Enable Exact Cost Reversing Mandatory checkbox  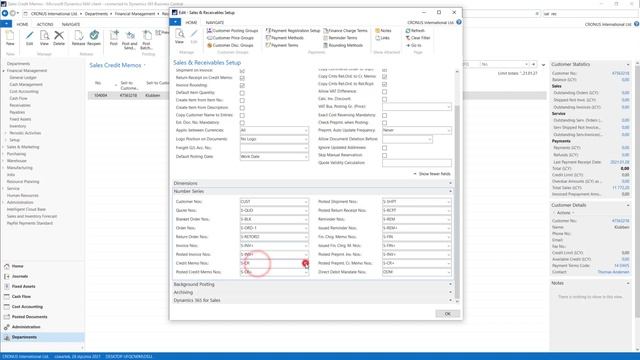coord(384,116)
